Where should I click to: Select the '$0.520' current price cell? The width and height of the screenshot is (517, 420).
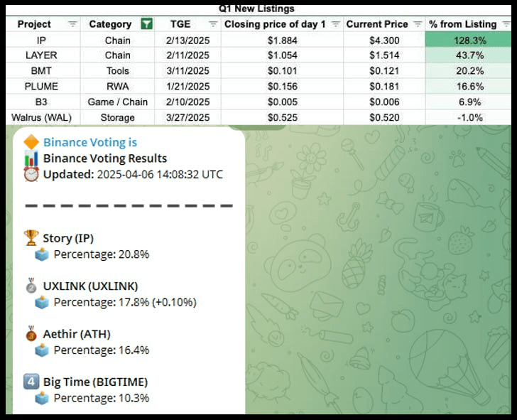click(384, 117)
